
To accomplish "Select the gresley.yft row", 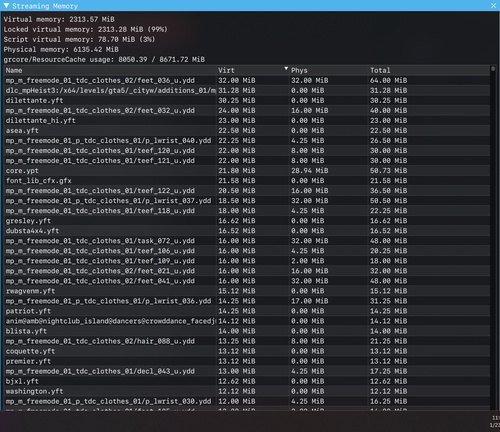I will click(247, 221).
